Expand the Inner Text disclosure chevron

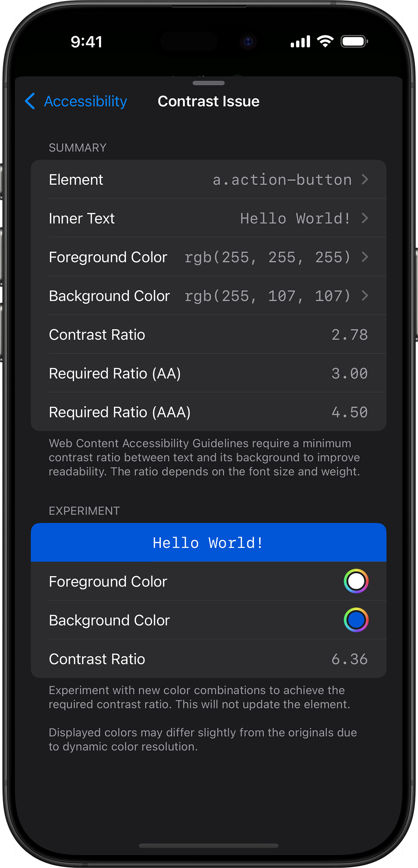click(x=365, y=218)
